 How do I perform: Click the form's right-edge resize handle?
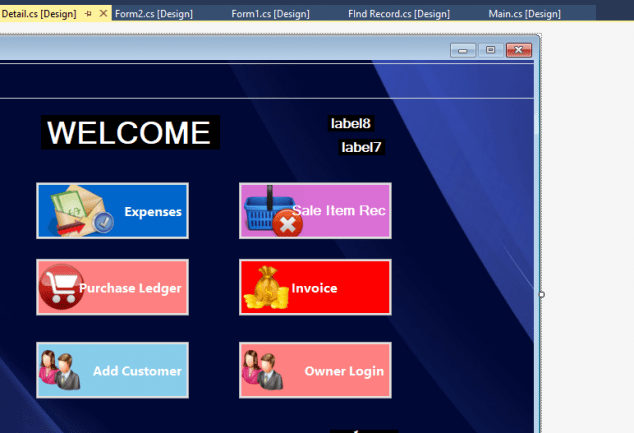point(542,295)
